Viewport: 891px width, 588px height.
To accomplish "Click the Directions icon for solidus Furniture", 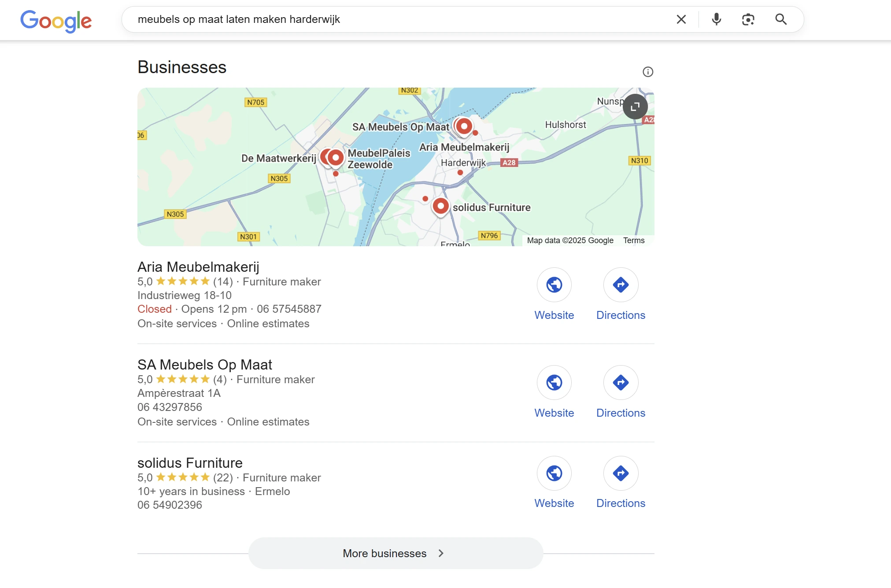I will pos(621,473).
